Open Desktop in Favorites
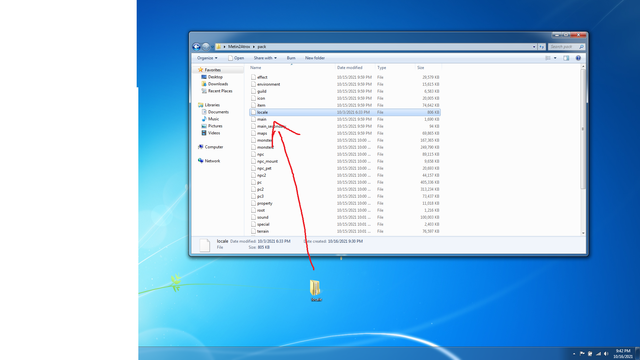The width and height of the screenshot is (640, 360). click(212, 77)
